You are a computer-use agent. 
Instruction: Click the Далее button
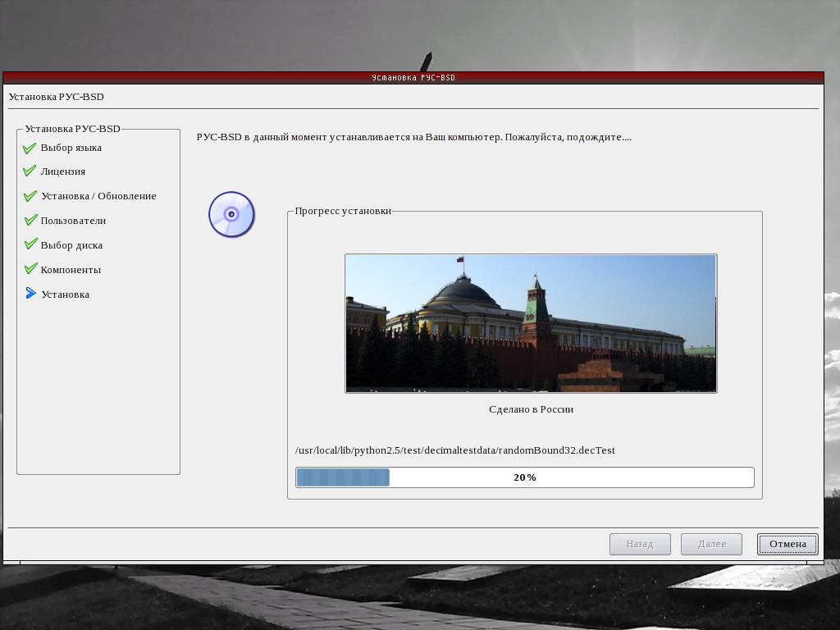click(711, 545)
